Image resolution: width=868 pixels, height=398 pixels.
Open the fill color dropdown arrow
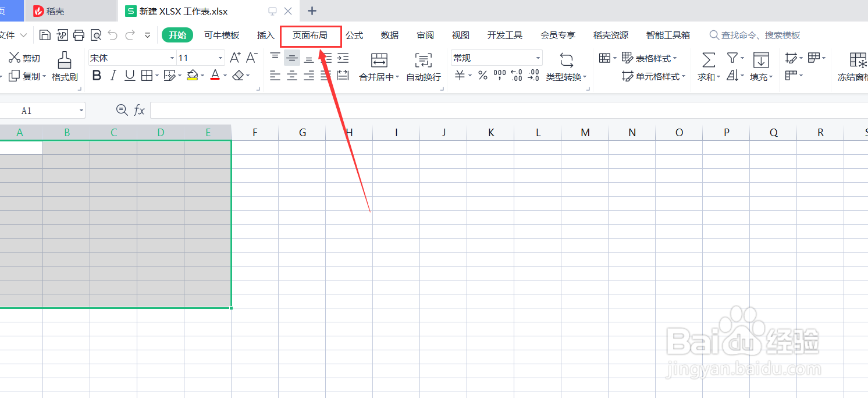202,76
